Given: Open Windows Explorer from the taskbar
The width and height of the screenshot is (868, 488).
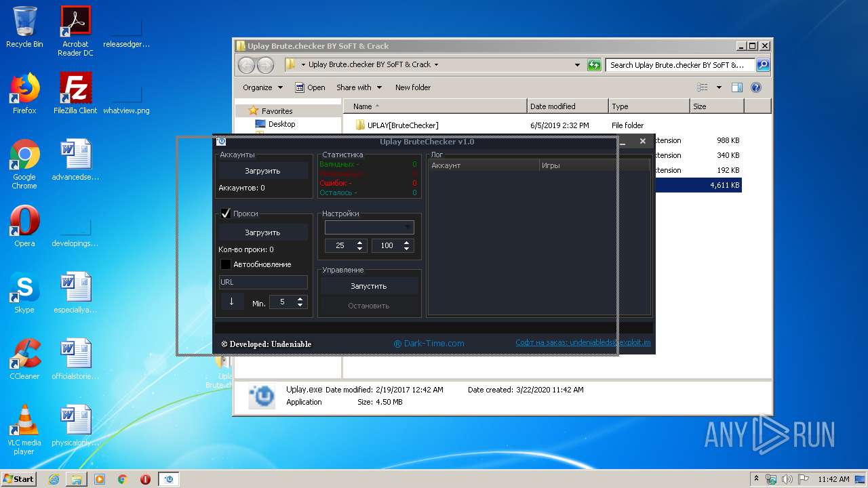Looking at the screenshot, I should [x=77, y=479].
